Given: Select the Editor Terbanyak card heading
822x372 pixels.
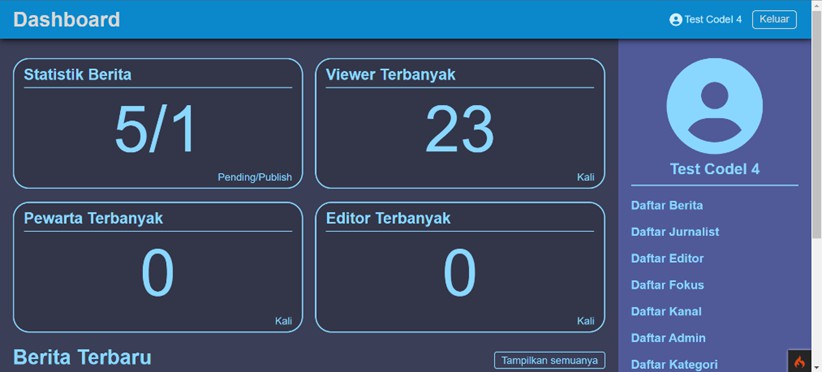Looking at the screenshot, I should [388, 218].
